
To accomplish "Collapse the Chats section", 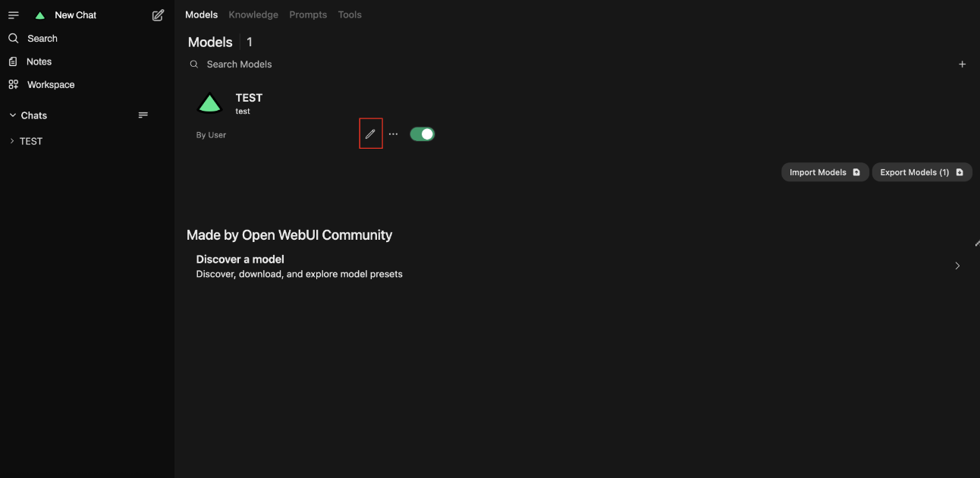I will 13,115.
